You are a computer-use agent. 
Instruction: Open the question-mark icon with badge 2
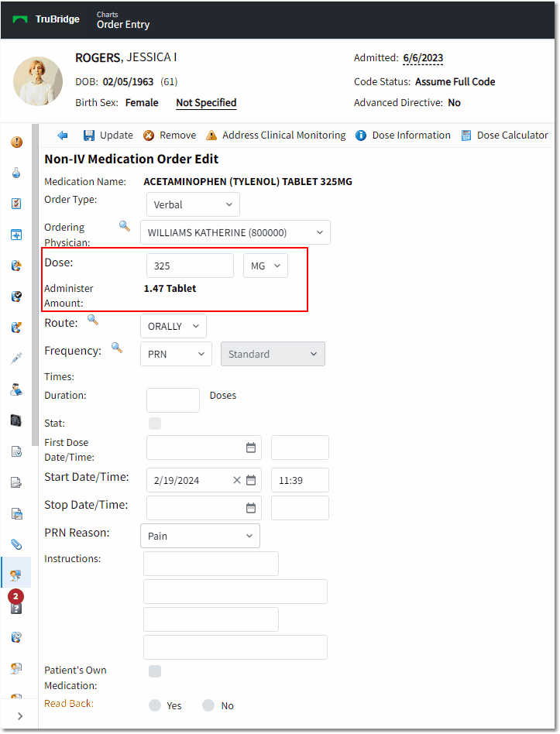[x=16, y=602]
